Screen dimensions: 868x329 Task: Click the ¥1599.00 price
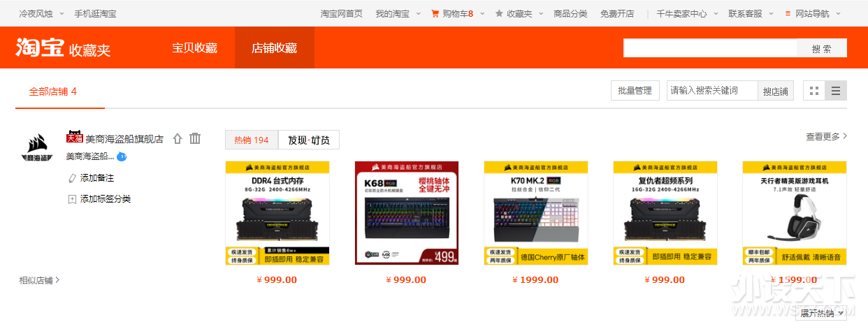(793, 280)
